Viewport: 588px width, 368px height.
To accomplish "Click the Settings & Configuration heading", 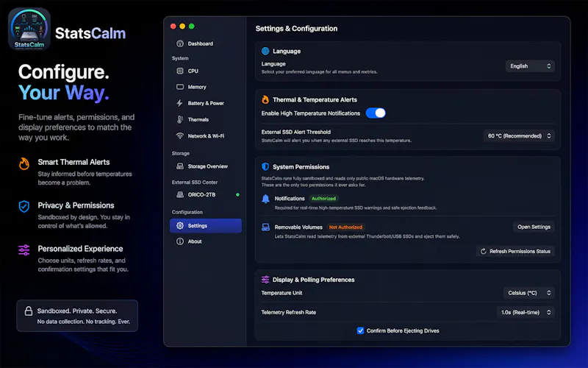I will coord(296,29).
